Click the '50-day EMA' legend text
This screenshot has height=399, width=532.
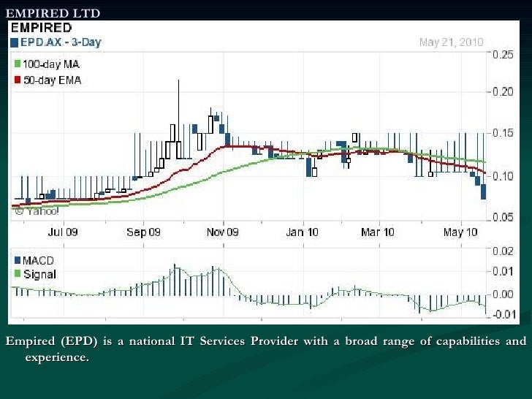point(53,80)
